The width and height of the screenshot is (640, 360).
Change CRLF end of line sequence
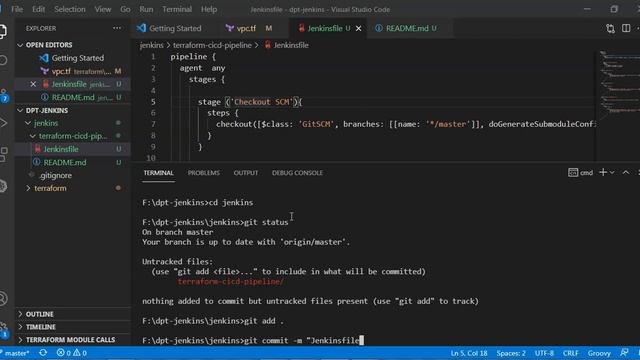(x=570, y=353)
